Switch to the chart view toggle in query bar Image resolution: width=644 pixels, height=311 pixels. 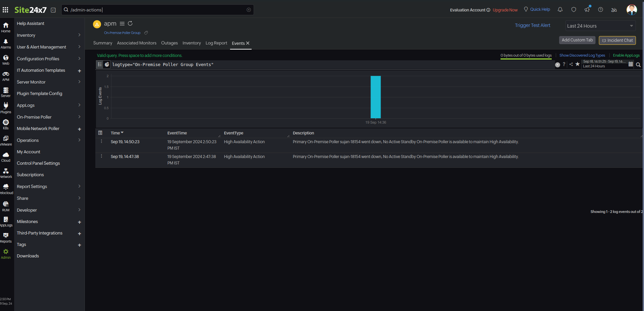pyautogui.click(x=107, y=65)
